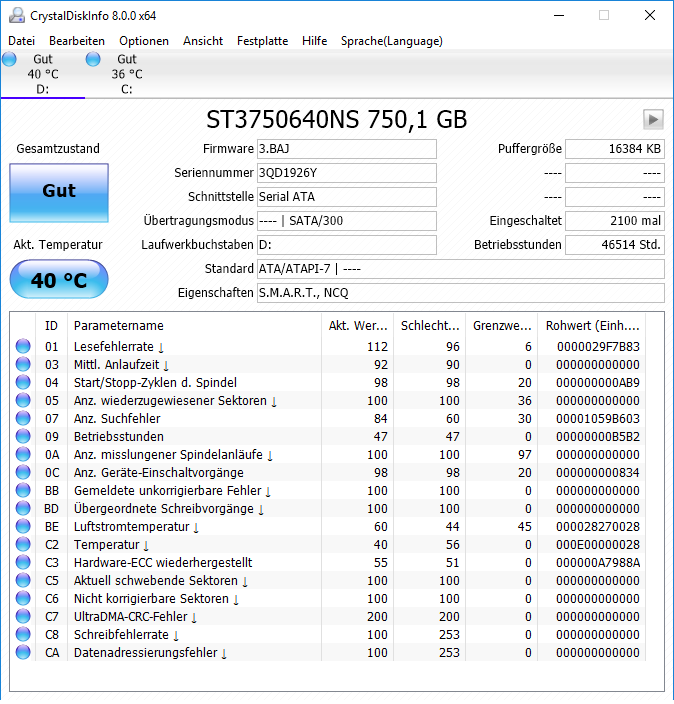Click status orb of row ID C2
This screenshot has height=704, width=674.
(23, 544)
